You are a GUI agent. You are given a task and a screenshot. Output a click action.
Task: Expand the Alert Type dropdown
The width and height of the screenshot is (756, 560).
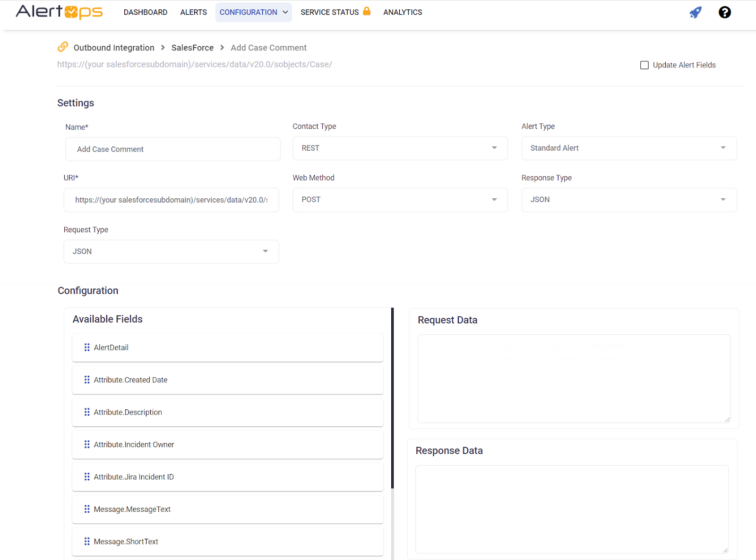628,148
